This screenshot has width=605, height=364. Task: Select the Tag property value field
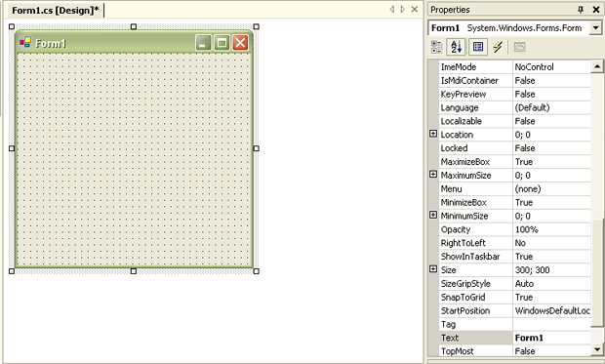point(551,324)
